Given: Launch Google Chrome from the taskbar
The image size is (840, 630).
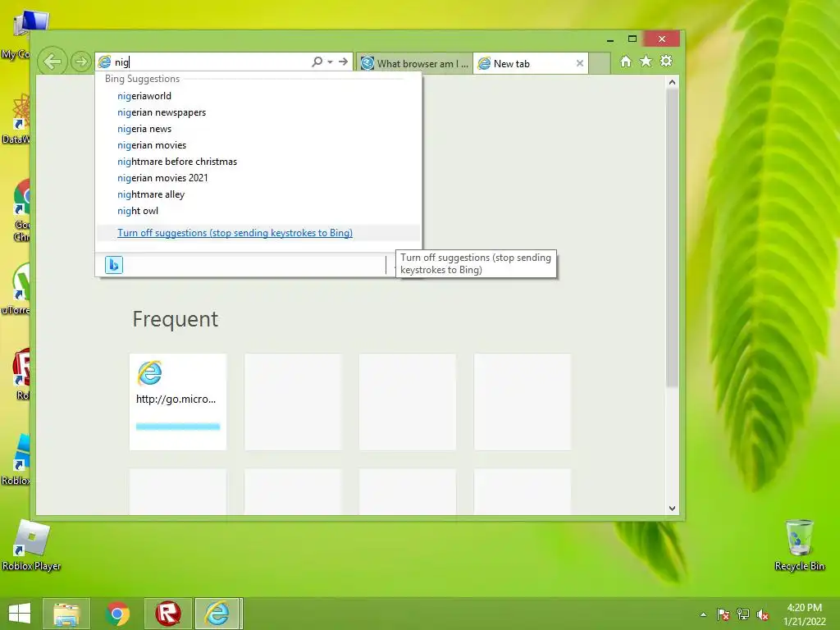Looking at the screenshot, I should 117,614.
